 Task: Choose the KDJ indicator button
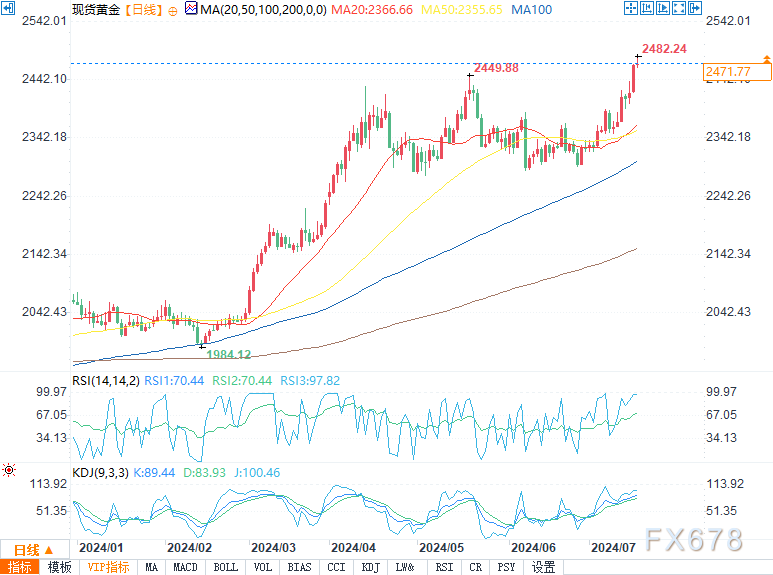click(x=371, y=567)
